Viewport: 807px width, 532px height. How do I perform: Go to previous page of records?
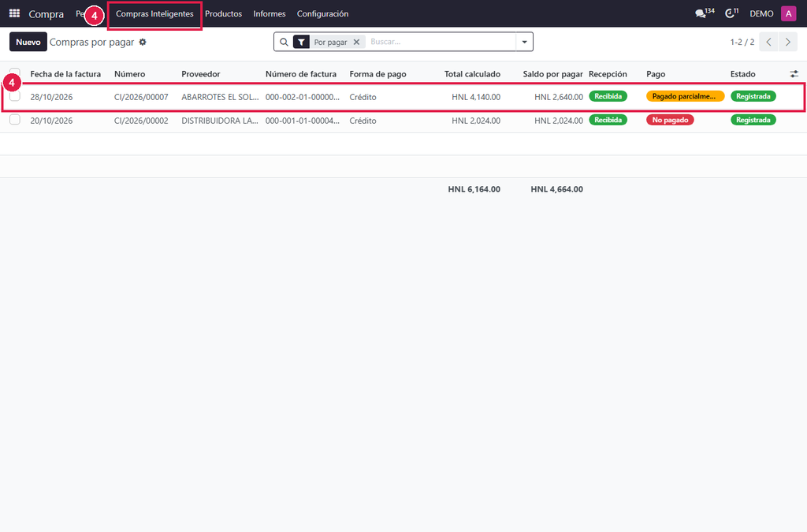(x=768, y=43)
